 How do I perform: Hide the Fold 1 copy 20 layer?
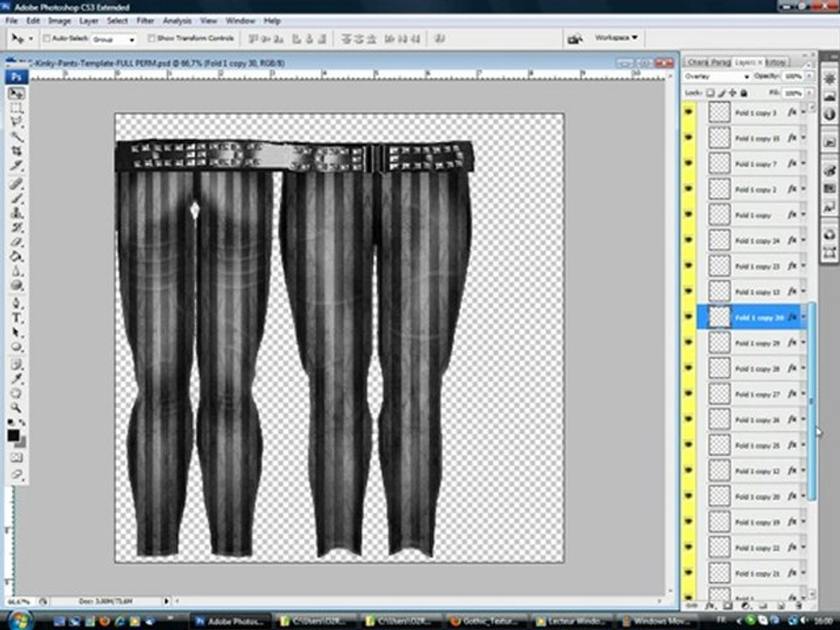click(689, 496)
